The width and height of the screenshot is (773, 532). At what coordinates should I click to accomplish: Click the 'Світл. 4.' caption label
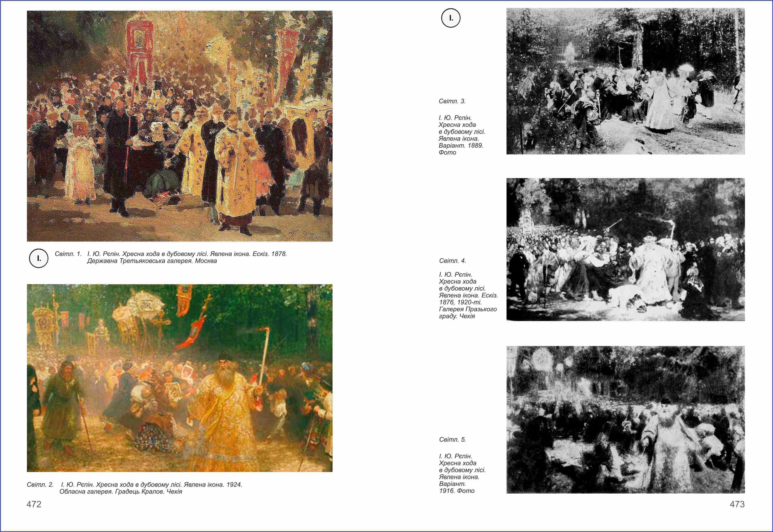tap(452, 261)
